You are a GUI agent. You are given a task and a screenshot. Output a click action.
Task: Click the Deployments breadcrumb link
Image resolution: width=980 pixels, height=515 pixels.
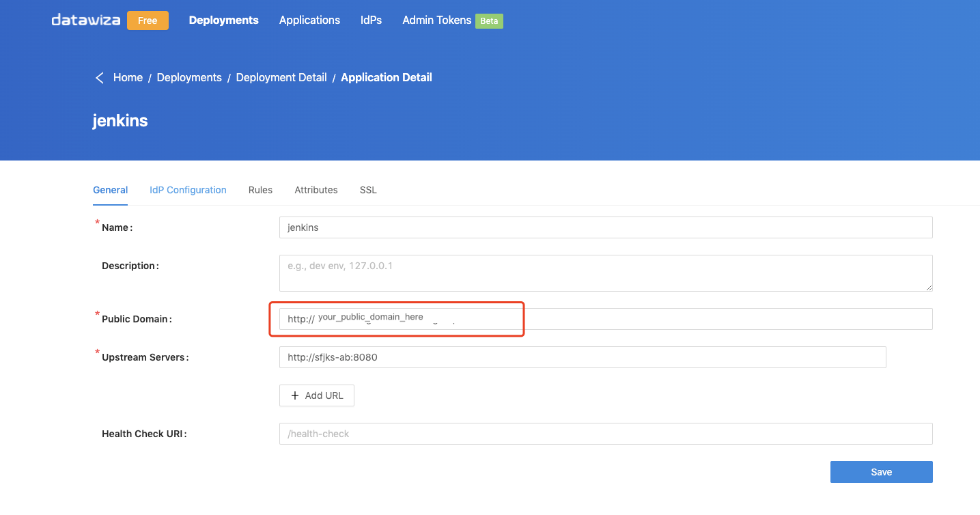pyautogui.click(x=189, y=78)
